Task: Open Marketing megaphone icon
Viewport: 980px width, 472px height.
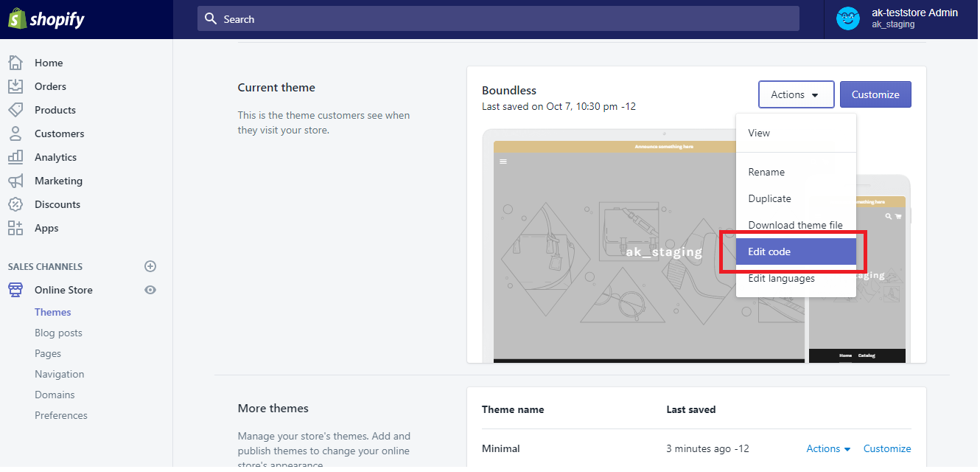Action: tap(15, 181)
